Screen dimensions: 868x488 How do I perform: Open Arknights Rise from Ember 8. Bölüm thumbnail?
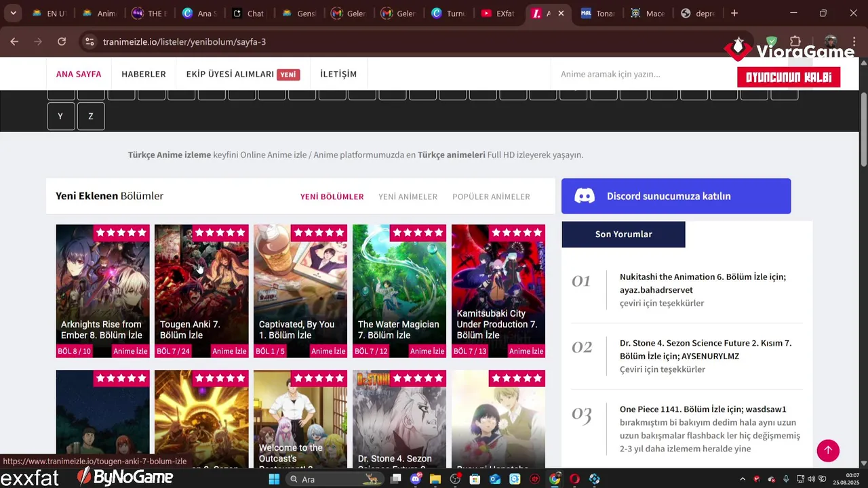point(102,291)
